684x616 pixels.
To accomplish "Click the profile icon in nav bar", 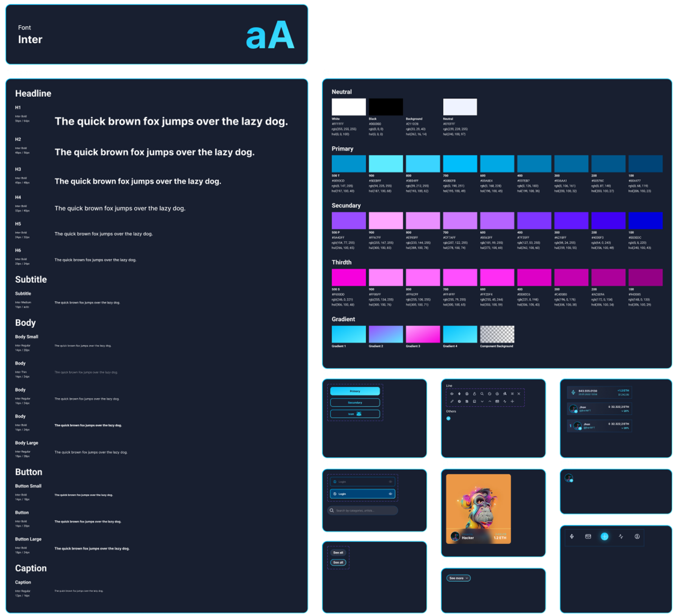I will pos(637,537).
